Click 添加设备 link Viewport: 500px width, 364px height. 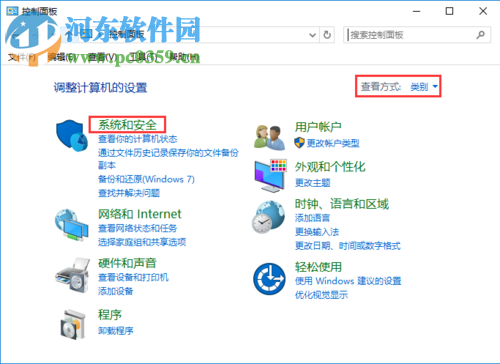coord(116,291)
